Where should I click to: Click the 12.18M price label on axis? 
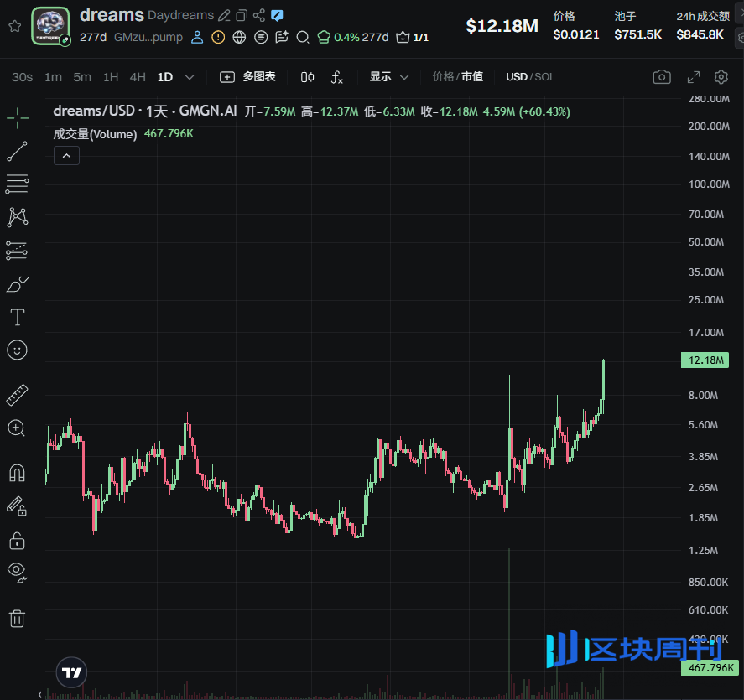[x=705, y=360]
